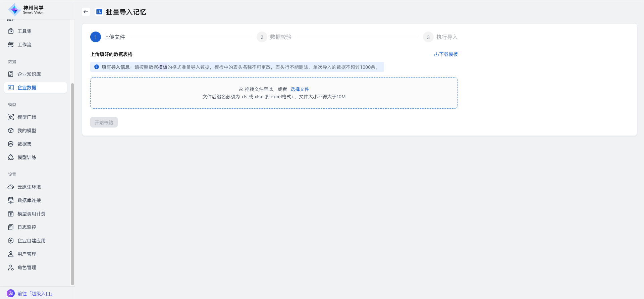The height and width of the screenshot is (299, 644).
Task: Select 企业数据 menu item
Action: click(x=27, y=88)
